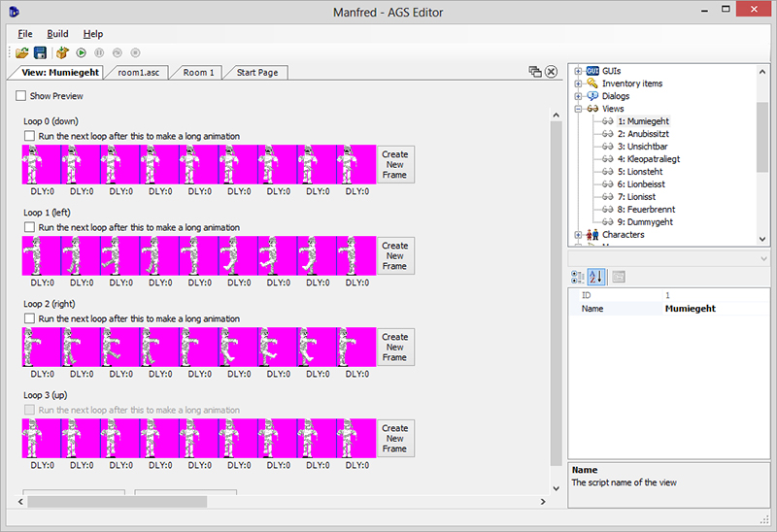This screenshot has width=777, height=532.
Task: Expand the Characters tree node
Action: (579, 235)
